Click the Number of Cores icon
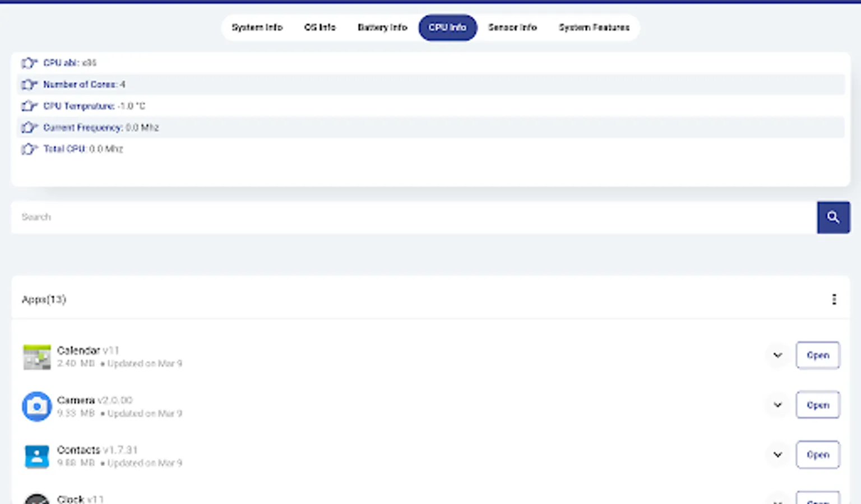Image resolution: width=861 pixels, height=504 pixels. point(28,84)
